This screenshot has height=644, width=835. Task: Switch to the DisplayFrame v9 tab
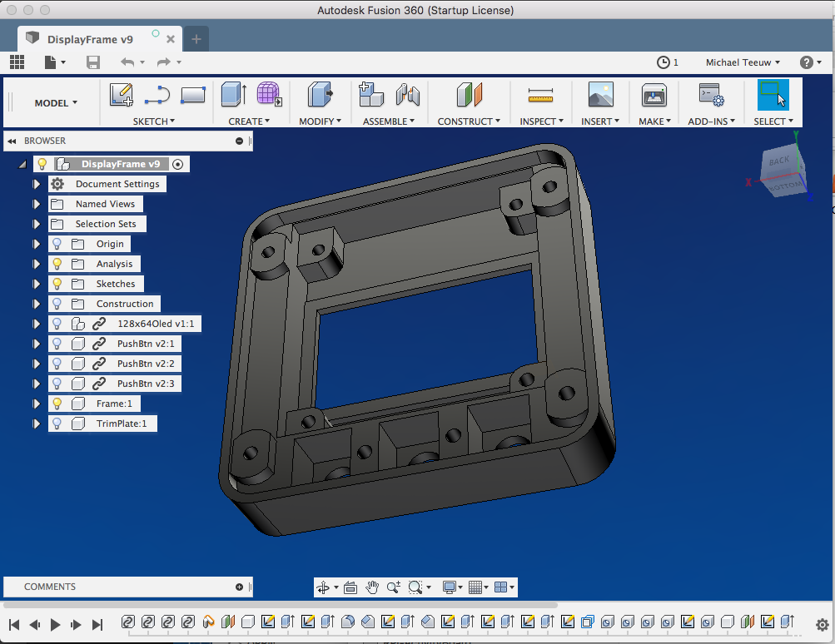coord(90,39)
